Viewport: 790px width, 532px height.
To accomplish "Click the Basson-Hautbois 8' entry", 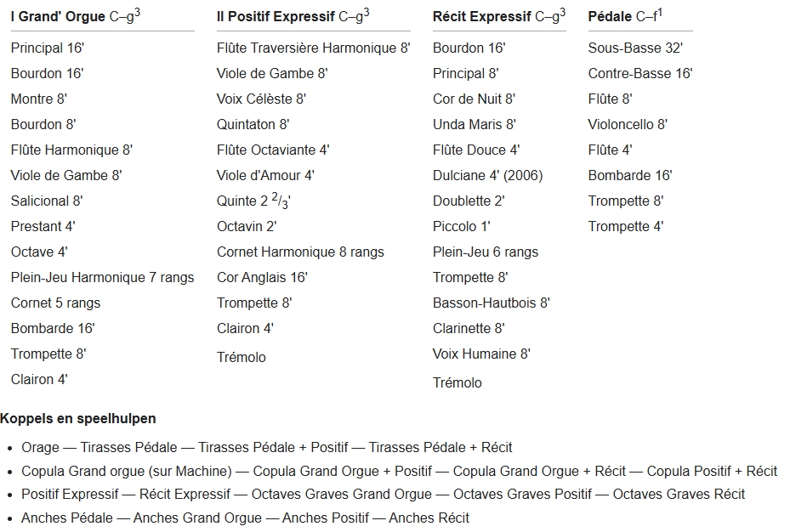I will [x=491, y=303].
